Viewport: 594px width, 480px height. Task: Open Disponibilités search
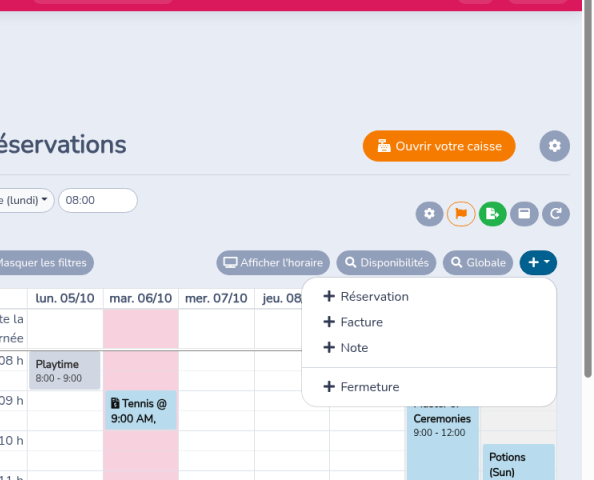click(386, 263)
